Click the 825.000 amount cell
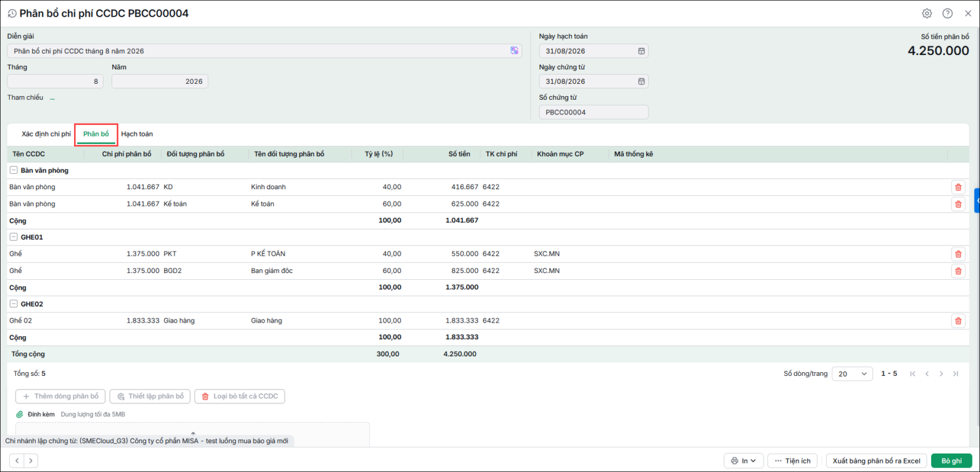This screenshot has width=980, height=472. 465,271
